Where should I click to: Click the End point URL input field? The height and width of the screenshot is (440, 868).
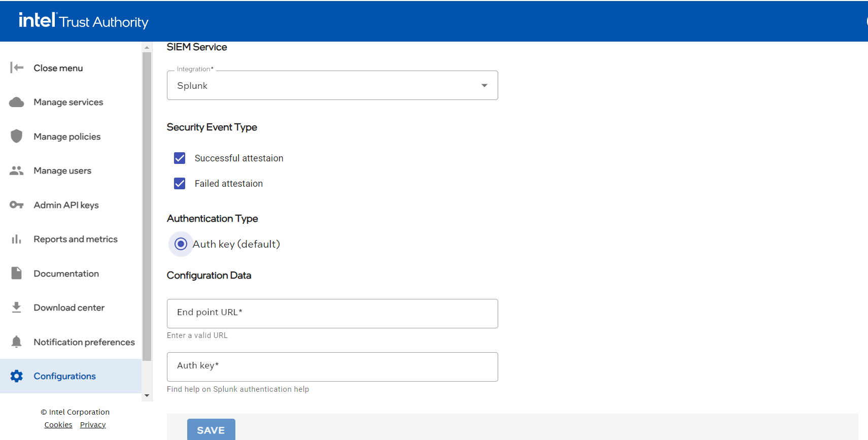[332, 313]
